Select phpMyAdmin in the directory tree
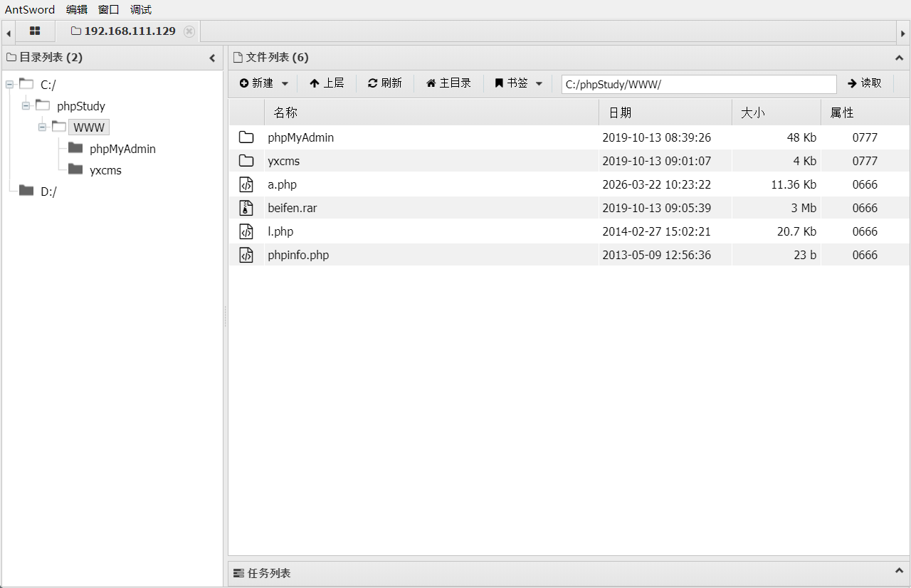Viewport: 911px width, 588px height. coord(122,149)
